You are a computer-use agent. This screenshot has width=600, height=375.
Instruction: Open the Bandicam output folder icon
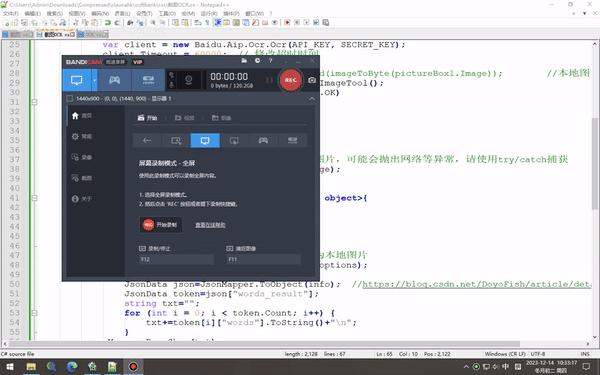(x=244, y=61)
